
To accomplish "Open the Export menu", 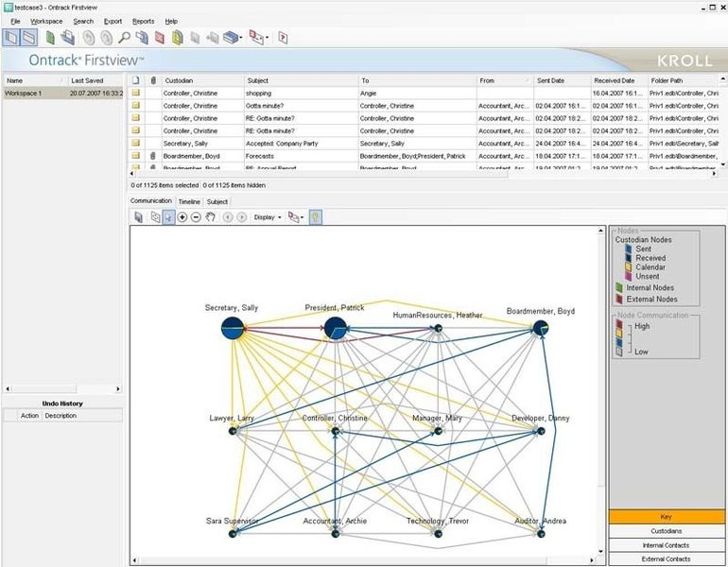I will [x=113, y=22].
